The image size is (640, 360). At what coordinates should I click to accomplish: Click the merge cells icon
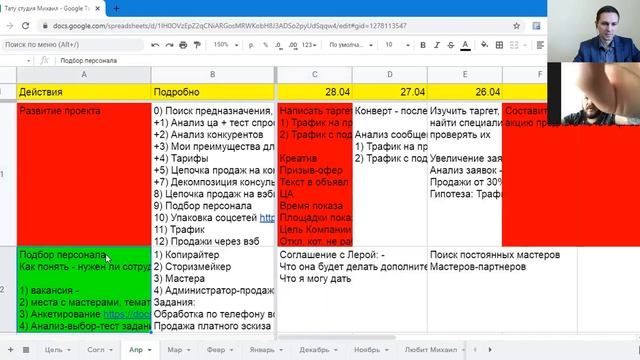pos(514,45)
